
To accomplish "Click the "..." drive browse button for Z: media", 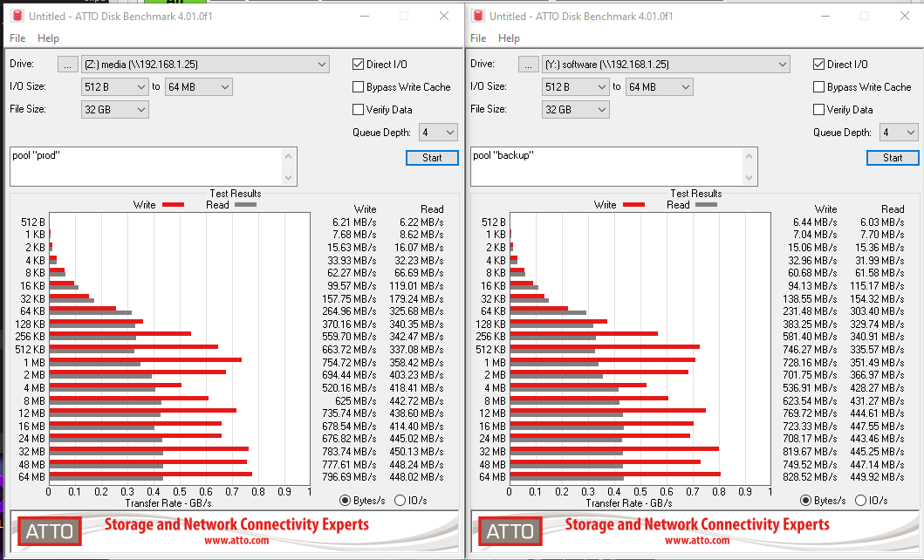I will (68, 65).
